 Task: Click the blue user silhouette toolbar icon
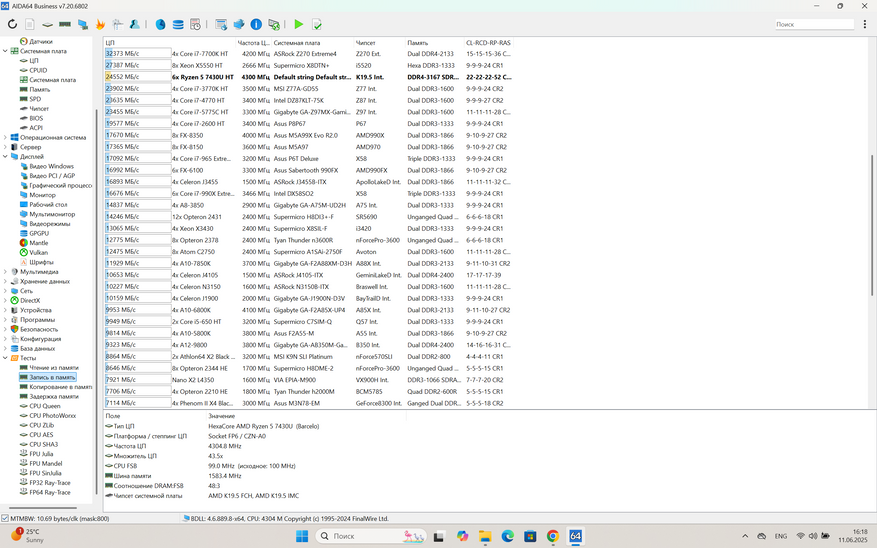135,24
